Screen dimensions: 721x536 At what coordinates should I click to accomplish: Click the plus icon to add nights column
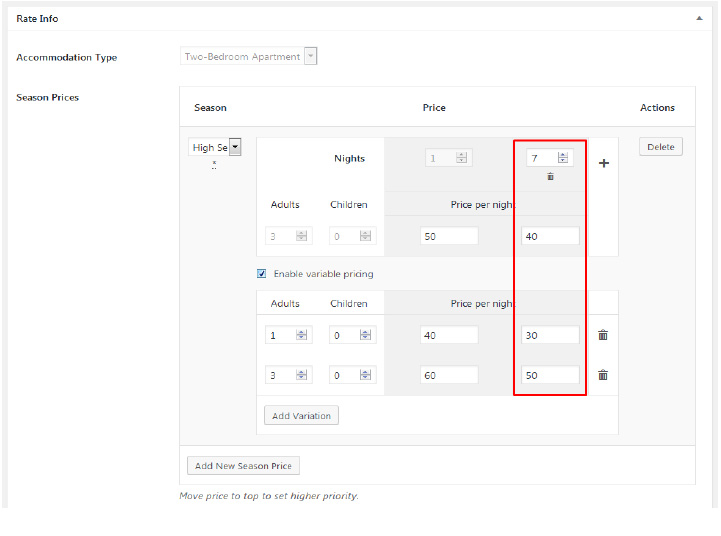604,163
